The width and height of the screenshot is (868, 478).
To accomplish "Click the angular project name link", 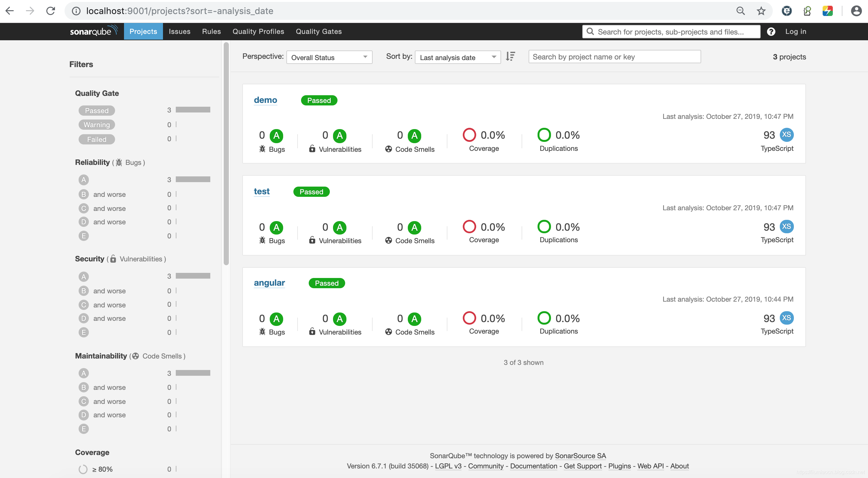I will point(269,283).
